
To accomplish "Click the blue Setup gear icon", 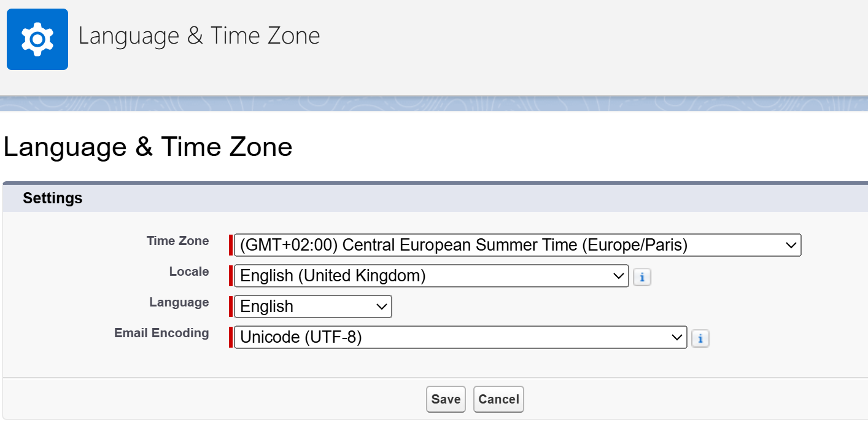I will pyautogui.click(x=37, y=39).
